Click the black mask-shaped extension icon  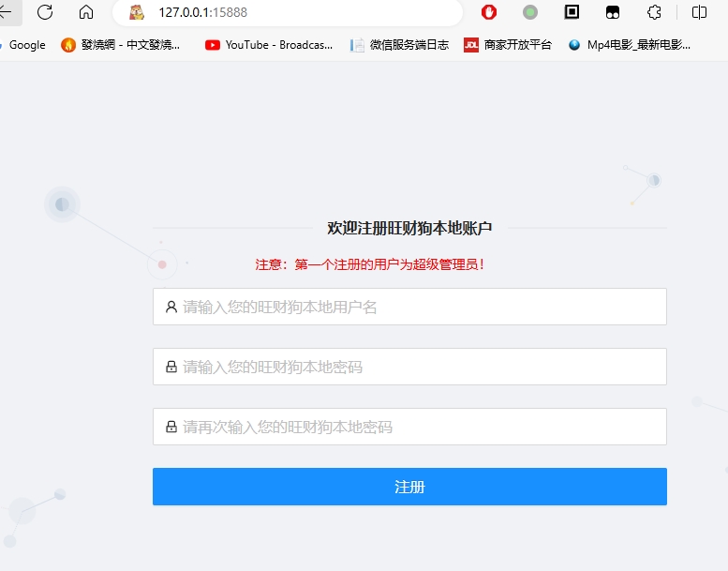(x=613, y=12)
